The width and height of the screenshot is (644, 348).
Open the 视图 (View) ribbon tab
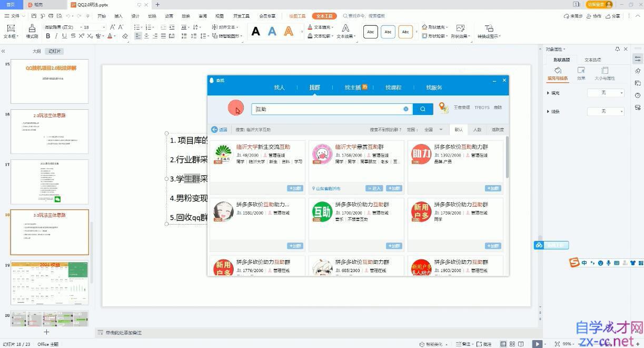click(220, 16)
